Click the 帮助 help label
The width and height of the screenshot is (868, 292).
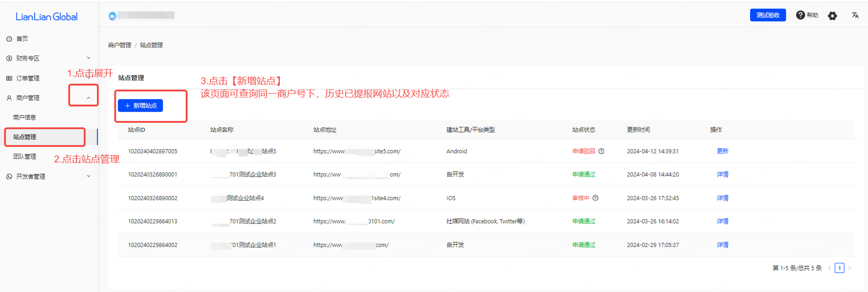[x=812, y=15]
